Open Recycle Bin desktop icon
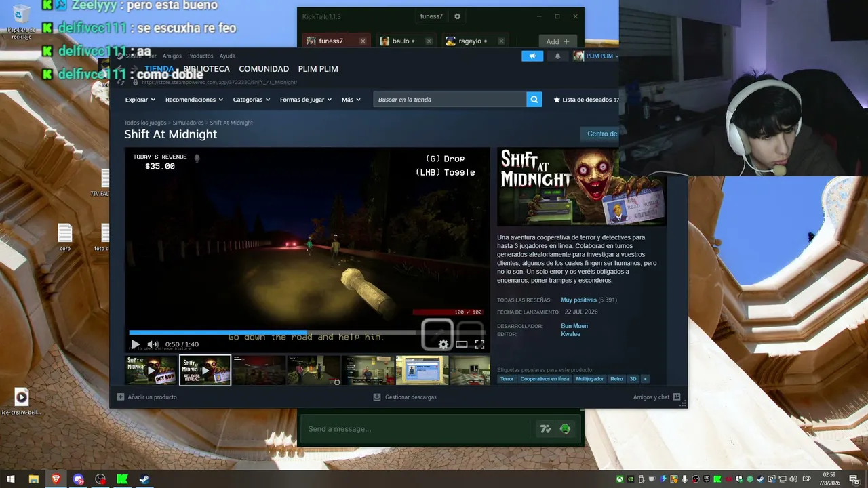The width and height of the screenshot is (868, 488). (21, 20)
